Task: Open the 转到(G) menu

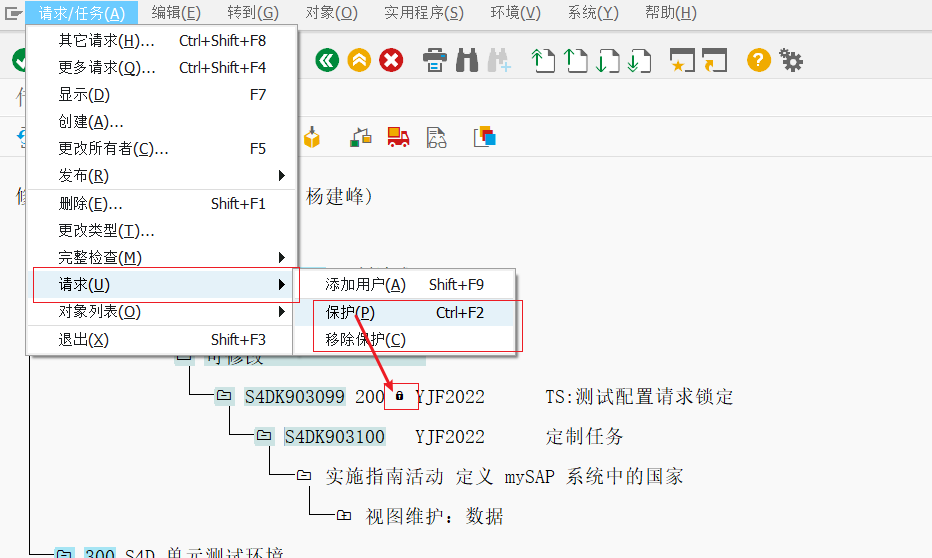Action: coord(253,12)
